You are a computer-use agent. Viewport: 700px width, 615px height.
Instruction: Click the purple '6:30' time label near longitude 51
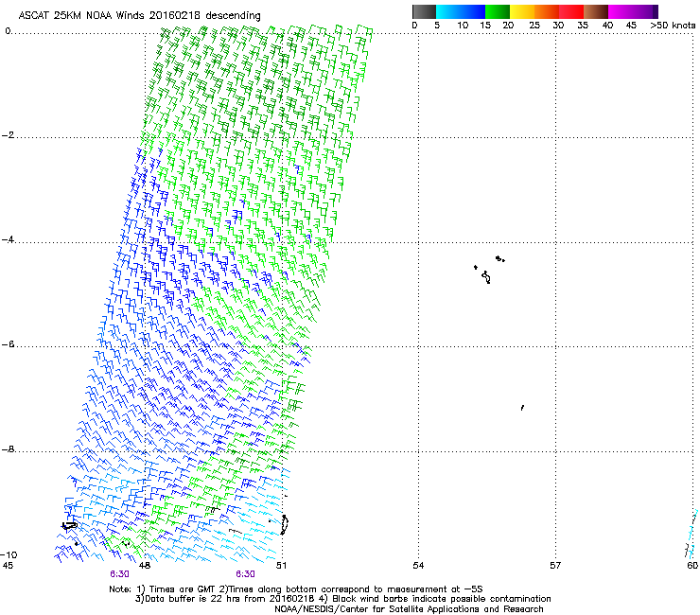point(246,574)
